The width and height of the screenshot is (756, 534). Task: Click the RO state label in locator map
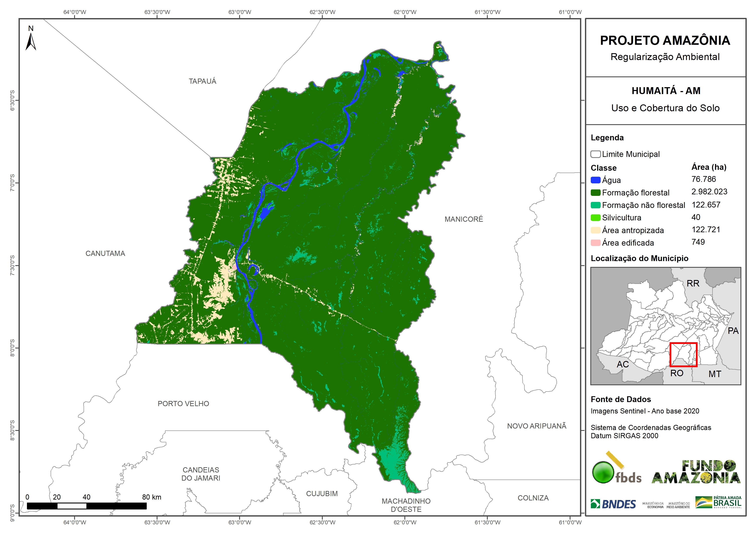click(677, 373)
